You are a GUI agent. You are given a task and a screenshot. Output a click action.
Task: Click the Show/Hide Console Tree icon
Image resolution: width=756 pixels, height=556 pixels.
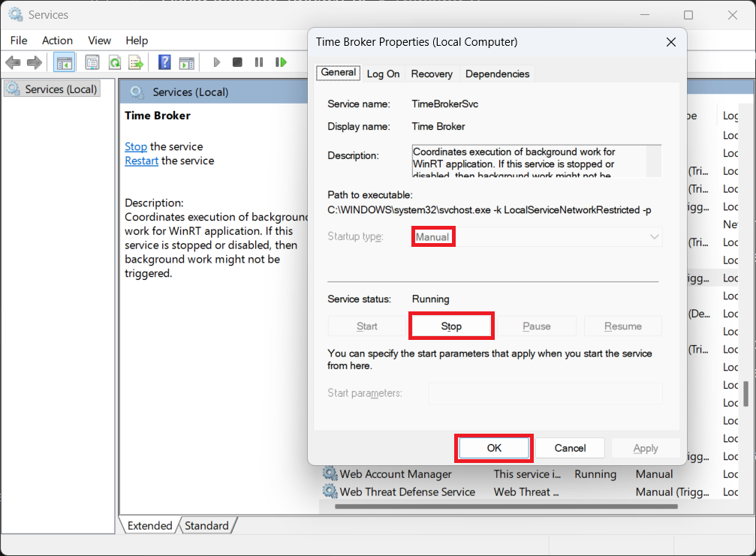point(65,62)
